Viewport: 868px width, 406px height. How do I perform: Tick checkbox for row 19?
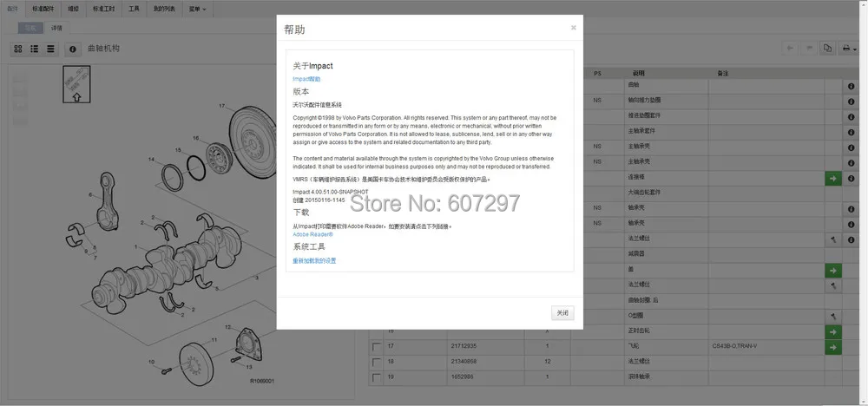pyautogui.click(x=377, y=377)
